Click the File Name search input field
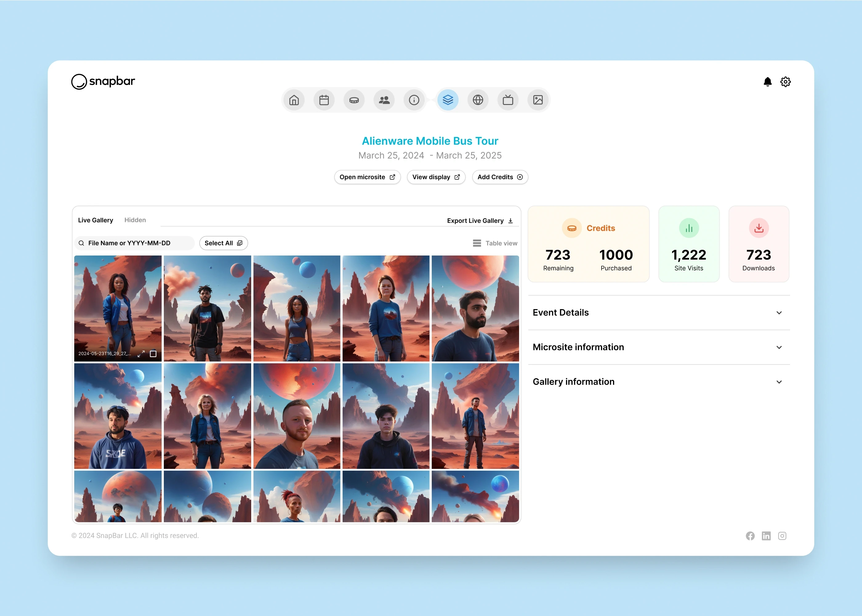862x616 pixels. [x=134, y=243]
